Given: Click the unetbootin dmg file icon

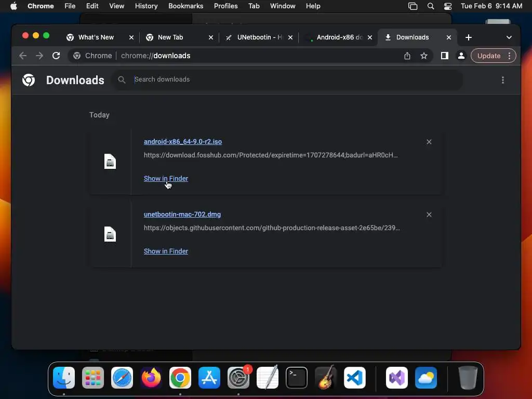Looking at the screenshot, I should click(x=110, y=234).
